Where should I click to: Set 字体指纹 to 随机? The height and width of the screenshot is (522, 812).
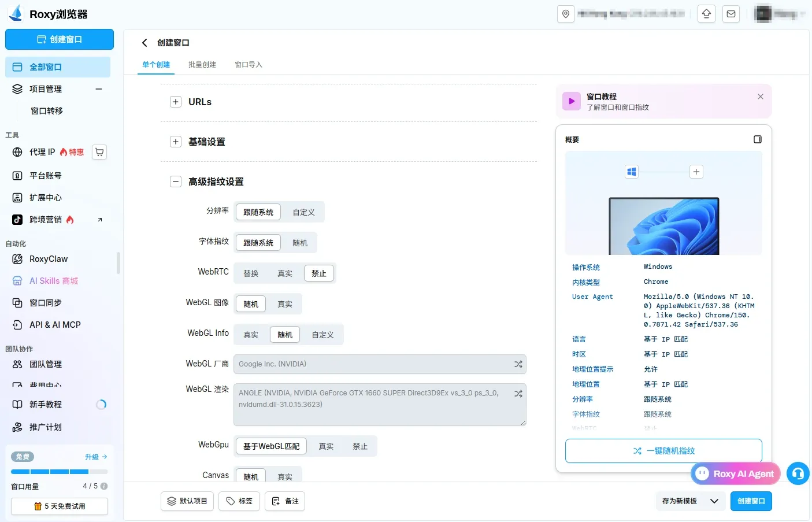(x=300, y=243)
